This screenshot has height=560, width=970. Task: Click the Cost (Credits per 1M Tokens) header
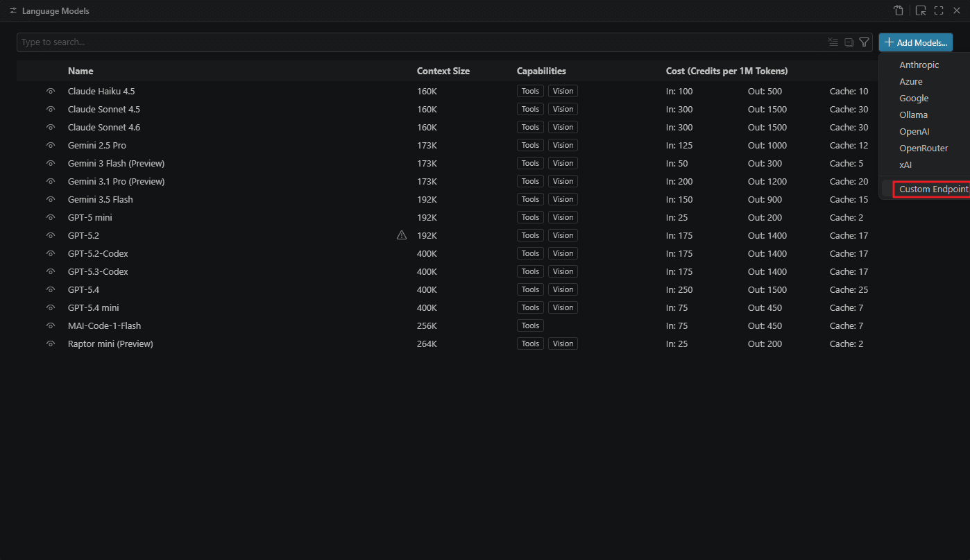click(x=726, y=71)
